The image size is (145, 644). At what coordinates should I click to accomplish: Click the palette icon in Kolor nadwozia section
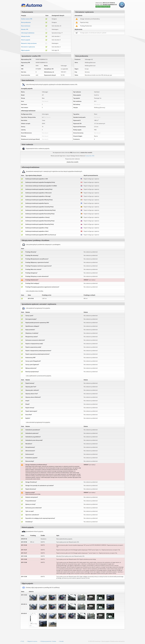click(x=24, y=149)
